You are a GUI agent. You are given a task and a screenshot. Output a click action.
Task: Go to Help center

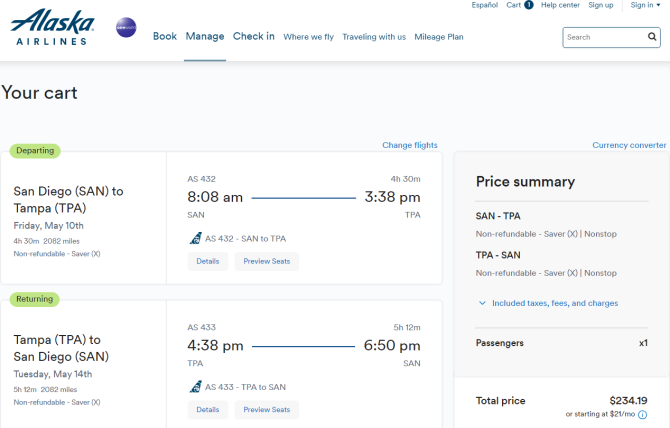[560, 5]
